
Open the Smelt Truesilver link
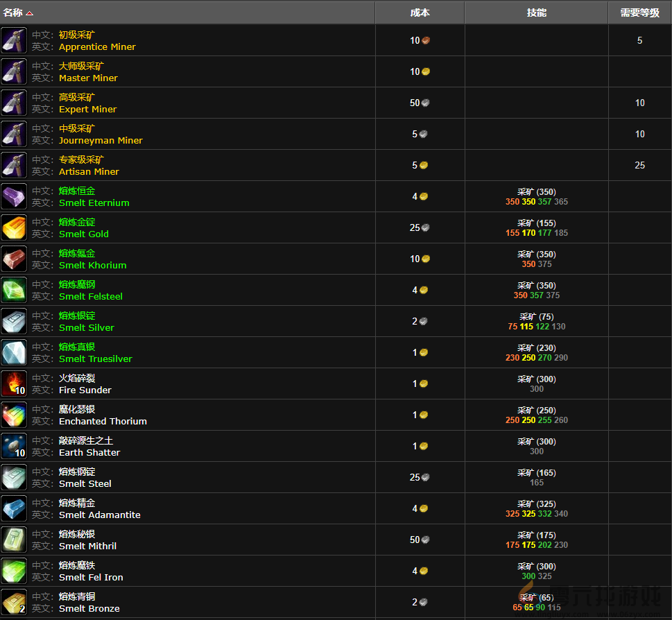95,359
